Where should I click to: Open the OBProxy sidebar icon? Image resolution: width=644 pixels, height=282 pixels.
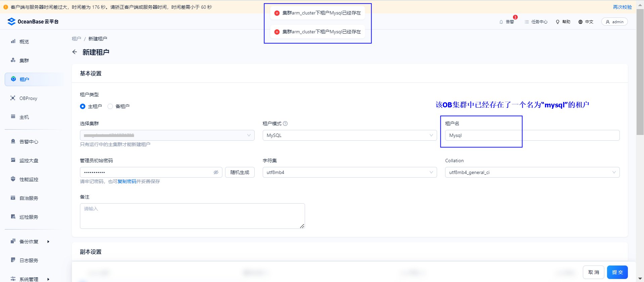13,98
